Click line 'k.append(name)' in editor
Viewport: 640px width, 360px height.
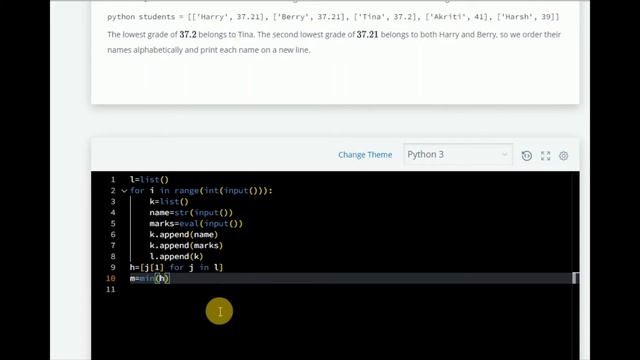pos(184,235)
